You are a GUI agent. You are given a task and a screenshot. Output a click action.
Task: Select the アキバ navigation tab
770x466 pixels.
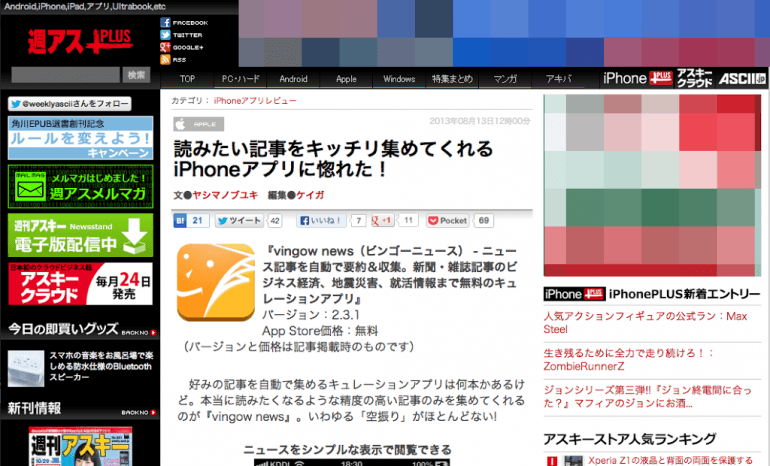pyautogui.click(x=558, y=79)
